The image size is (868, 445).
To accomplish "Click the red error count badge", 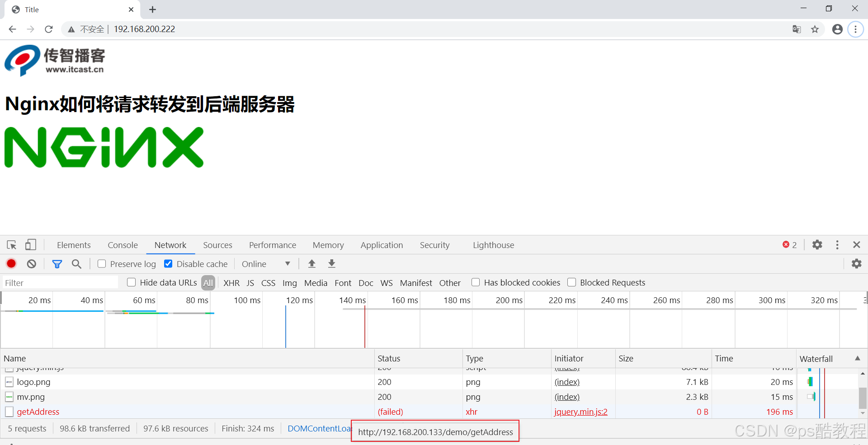I will 790,245.
